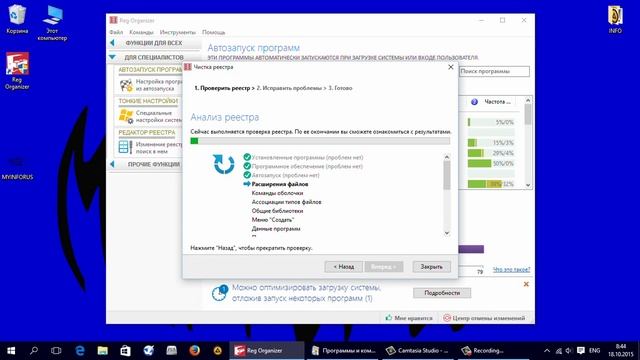
Task: Click the analysis list scrollbar down arrow
Action: click(x=447, y=233)
